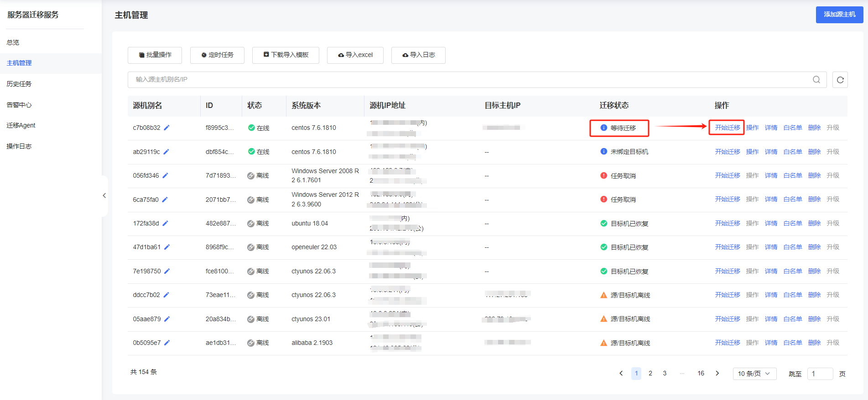Click the green restored status icon for 172fa38d

(604, 223)
